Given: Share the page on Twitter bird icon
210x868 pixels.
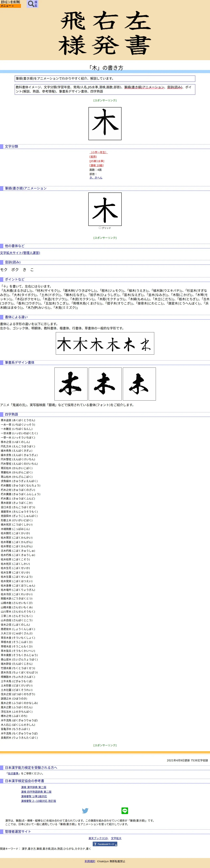Looking at the screenshot, I should [x=85, y=811].
